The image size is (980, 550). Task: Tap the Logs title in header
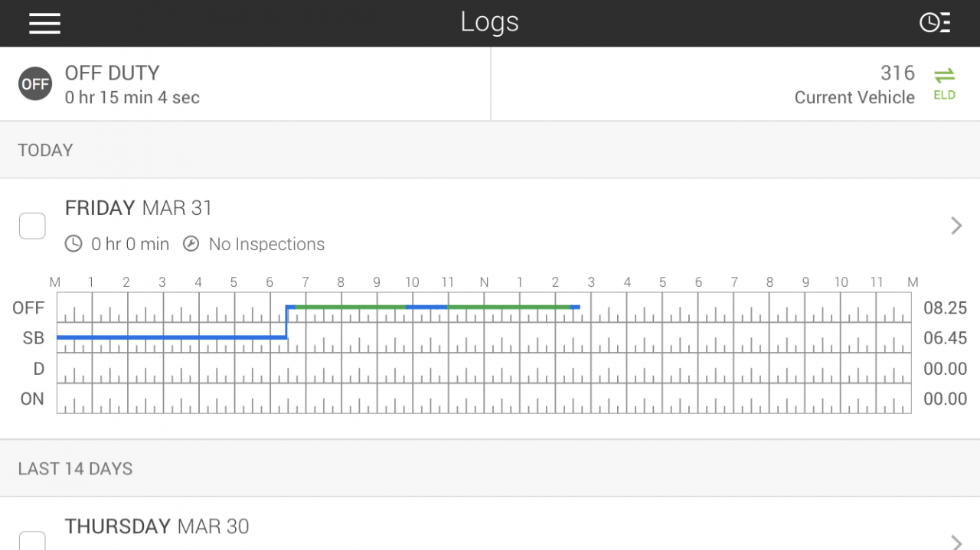[490, 22]
